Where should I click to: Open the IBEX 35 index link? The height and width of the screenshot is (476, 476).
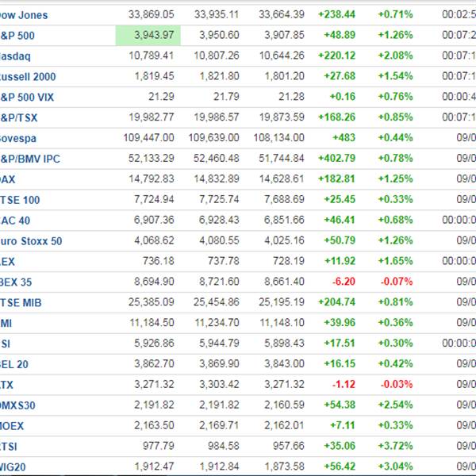[16, 282]
